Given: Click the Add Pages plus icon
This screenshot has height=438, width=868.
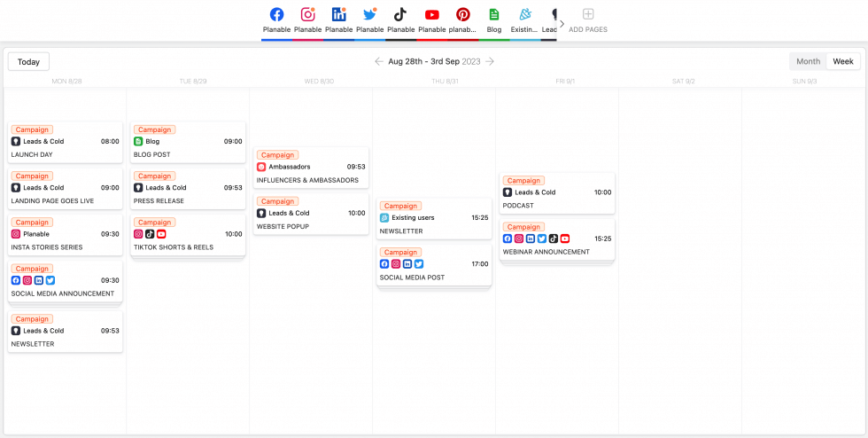Looking at the screenshot, I should (588, 15).
